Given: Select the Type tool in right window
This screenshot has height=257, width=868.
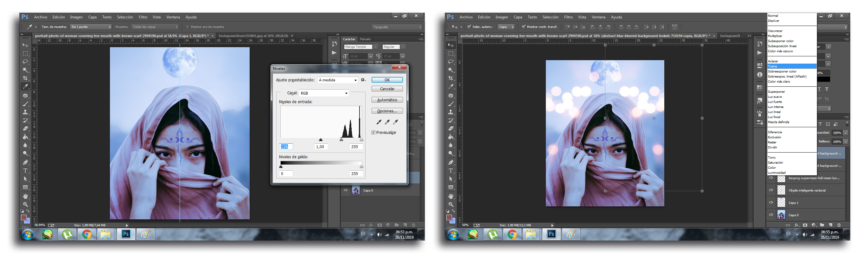Looking at the screenshot, I should click(451, 171).
